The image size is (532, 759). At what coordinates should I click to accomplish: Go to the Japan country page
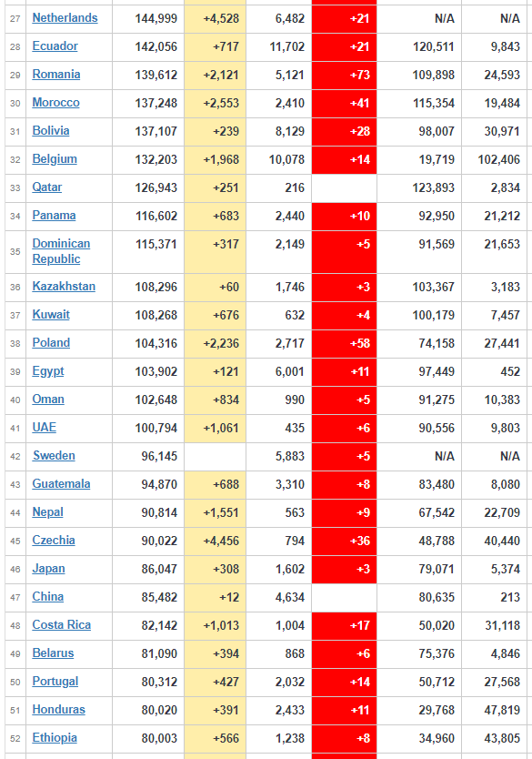point(48,568)
